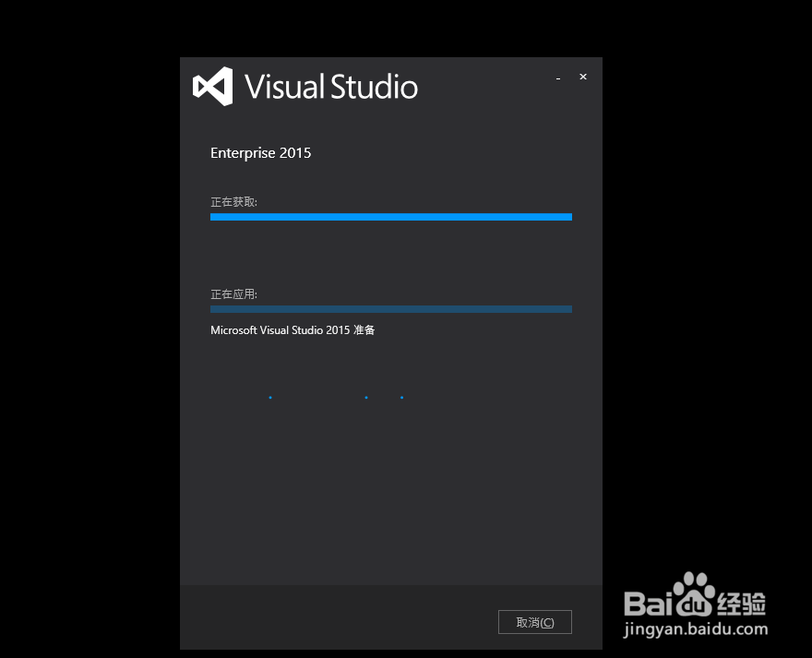Click the acquiring progress bar (正在获取)
The height and width of the screenshot is (658, 812).
(391, 217)
